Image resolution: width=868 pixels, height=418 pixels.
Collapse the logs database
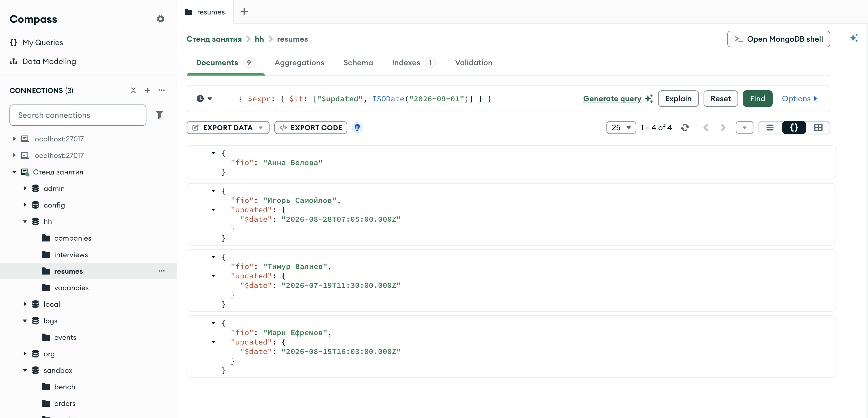tap(25, 321)
